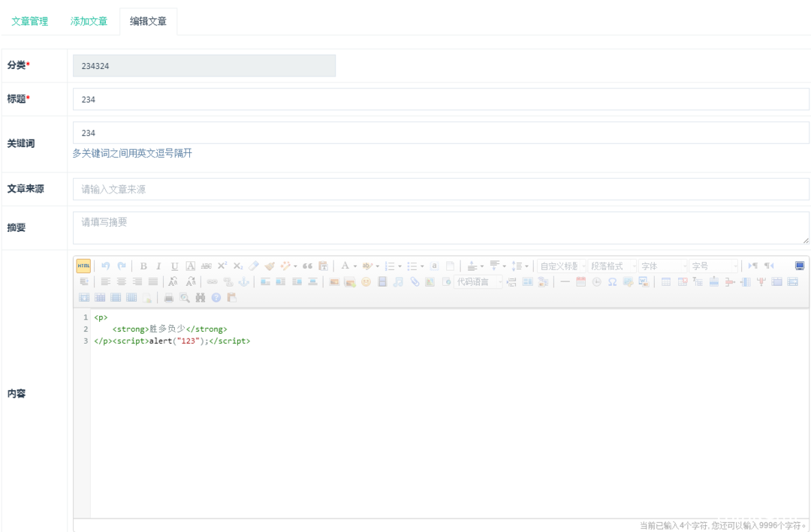Image resolution: width=811 pixels, height=532 pixels.
Task: Click the fullscreen monitor icon
Action: 800,266
